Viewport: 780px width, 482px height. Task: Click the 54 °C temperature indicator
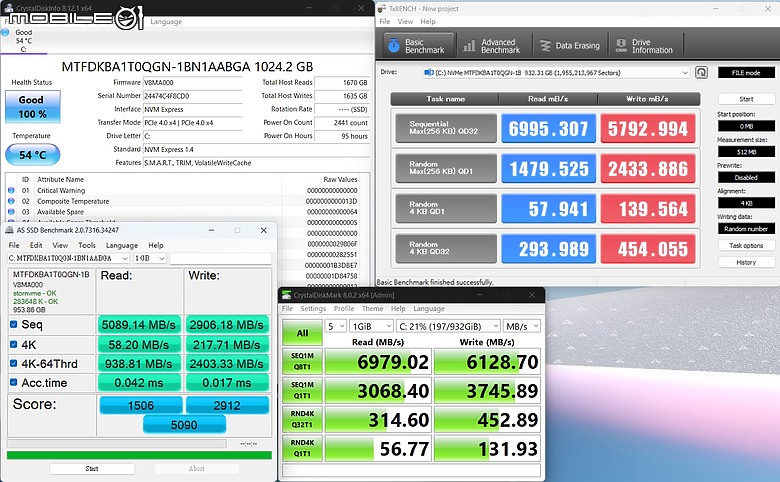(33, 155)
